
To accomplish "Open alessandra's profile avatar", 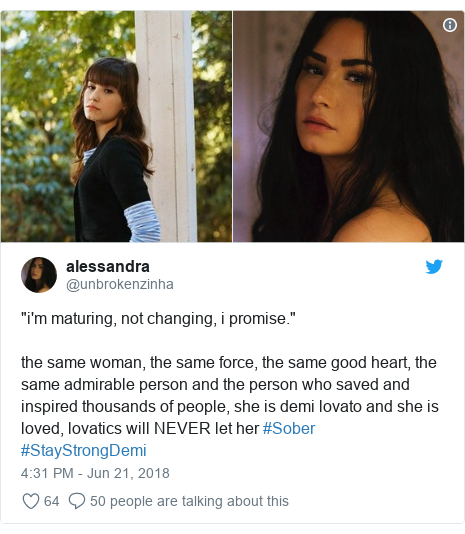I will click(39, 275).
